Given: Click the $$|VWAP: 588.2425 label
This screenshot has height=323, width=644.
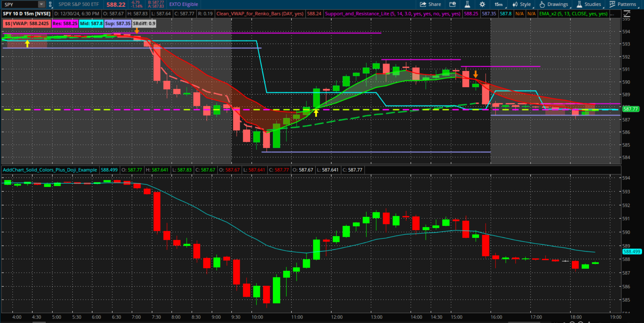Looking at the screenshot, I should coord(27,24).
